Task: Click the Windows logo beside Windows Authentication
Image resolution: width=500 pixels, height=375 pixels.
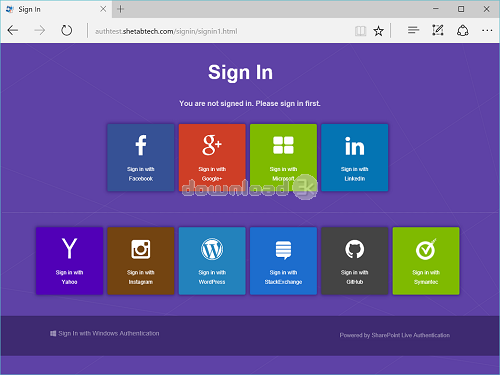Action: 53,333
